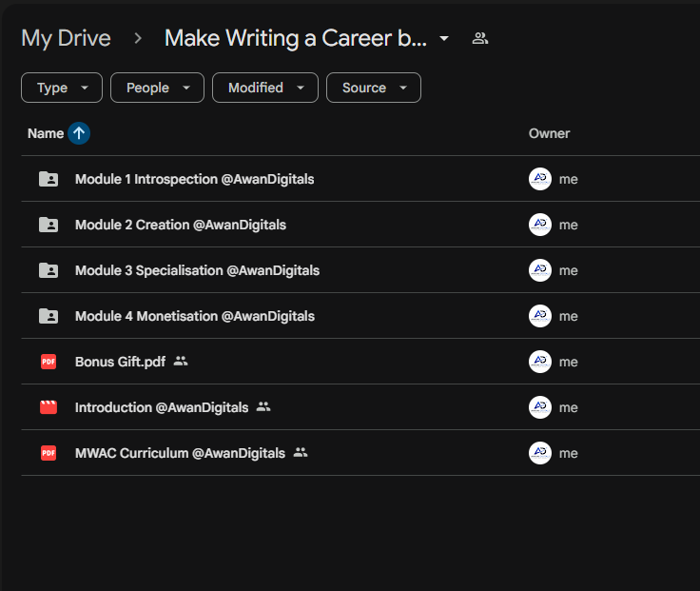This screenshot has width=700, height=591.
Task: Select the MWAC Curriculum @AwanDigitals file name
Action: point(180,453)
